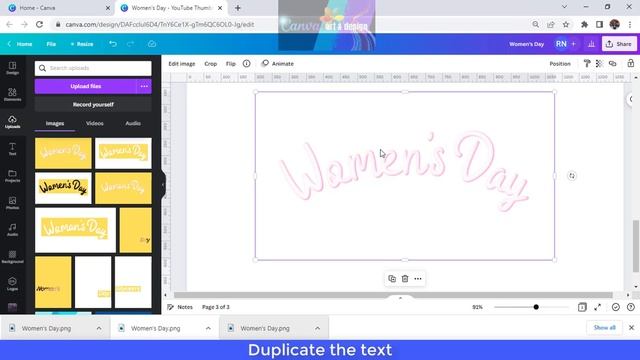Open the Background sidebar panel

pyautogui.click(x=12, y=257)
